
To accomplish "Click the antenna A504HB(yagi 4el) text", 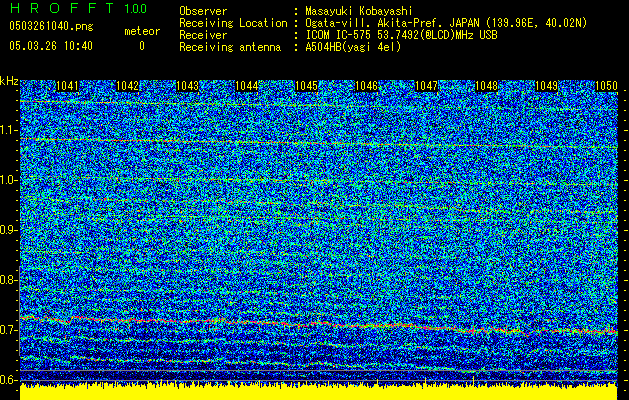I will pyautogui.click(x=353, y=47).
